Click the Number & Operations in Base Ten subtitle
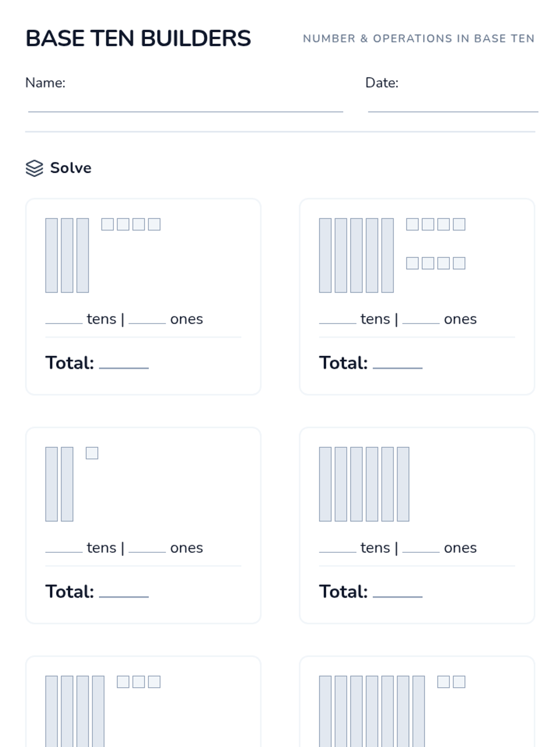 (x=419, y=39)
